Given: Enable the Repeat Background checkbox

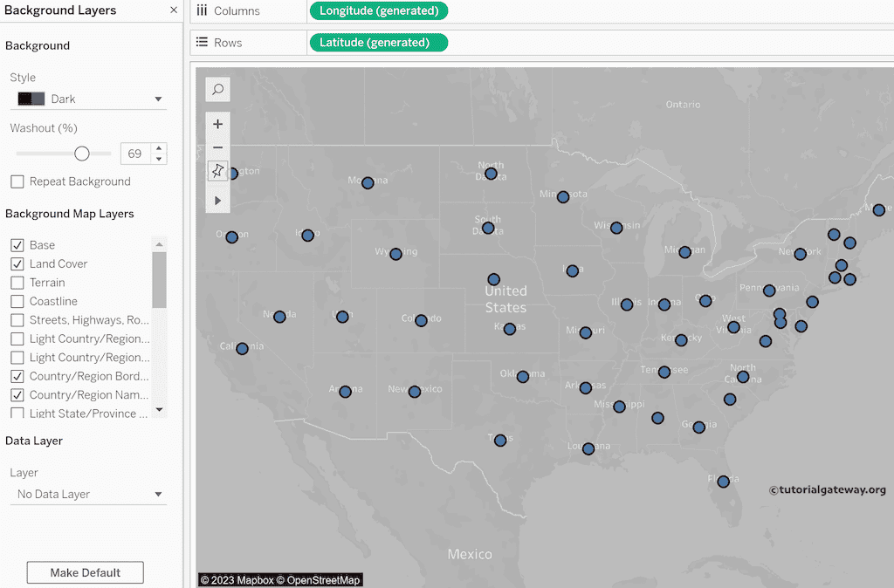Looking at the screenshot, I should coord(17,181).
